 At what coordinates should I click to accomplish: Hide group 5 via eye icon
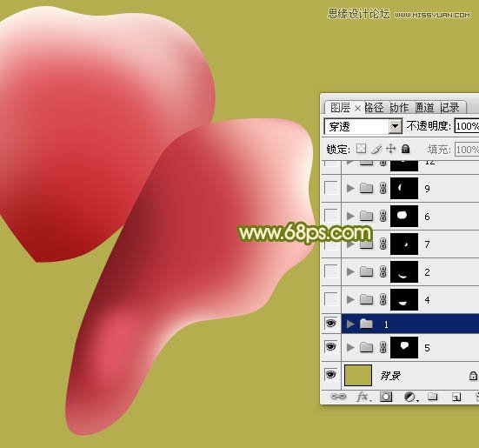(331, 347)
